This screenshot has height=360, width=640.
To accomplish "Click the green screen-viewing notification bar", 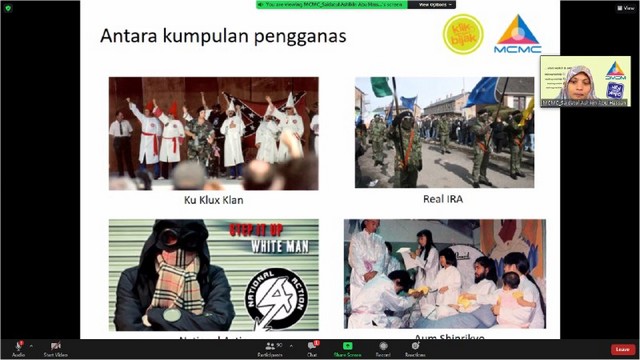I will pos(332,4).
